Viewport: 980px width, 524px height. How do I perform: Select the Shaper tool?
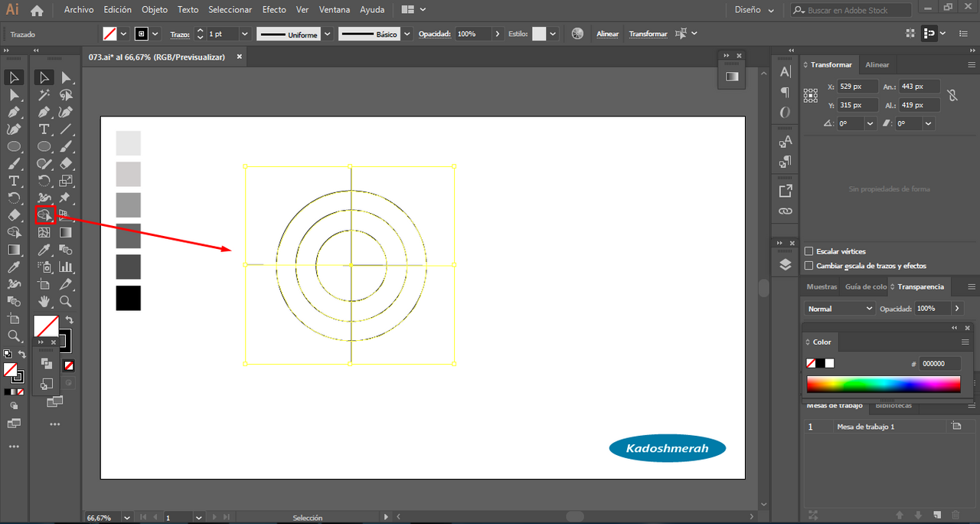point(44,164)
